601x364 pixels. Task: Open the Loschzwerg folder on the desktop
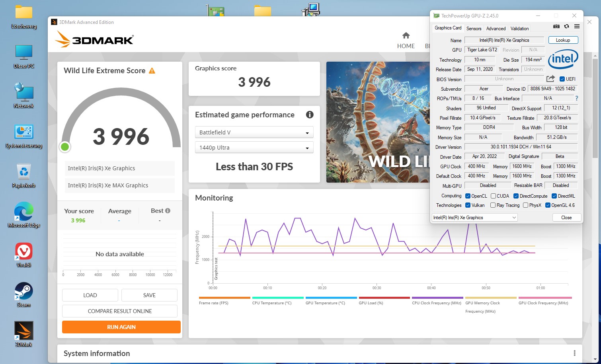click(24, 17)
